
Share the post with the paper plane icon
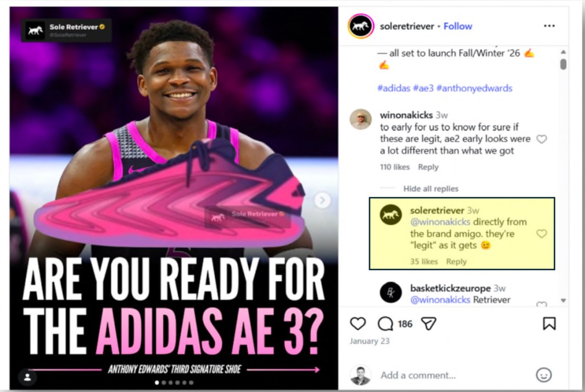point(428,323)
